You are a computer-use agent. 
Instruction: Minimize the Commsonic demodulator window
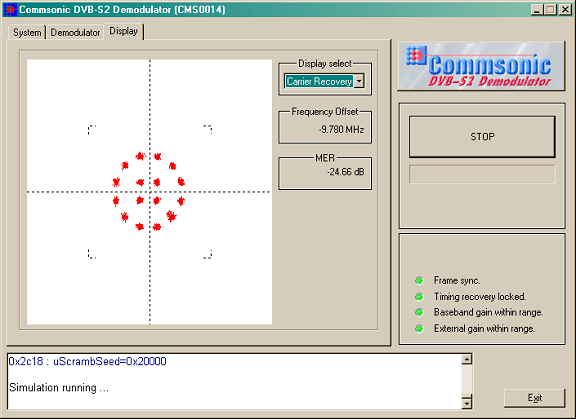pyautogui.click(x=537, y=10)
